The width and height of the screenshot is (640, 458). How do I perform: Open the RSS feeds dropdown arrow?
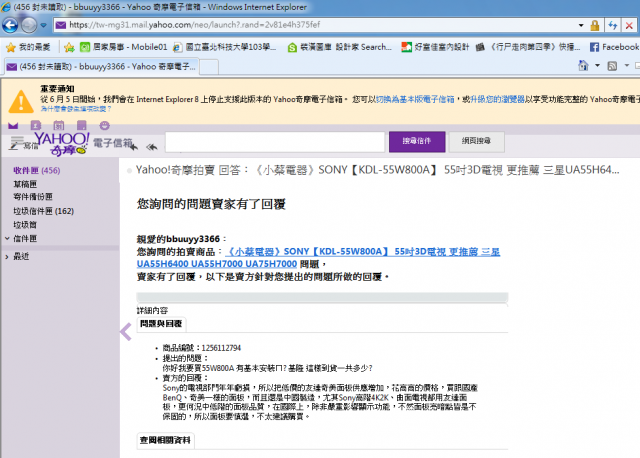click(627, 66)
